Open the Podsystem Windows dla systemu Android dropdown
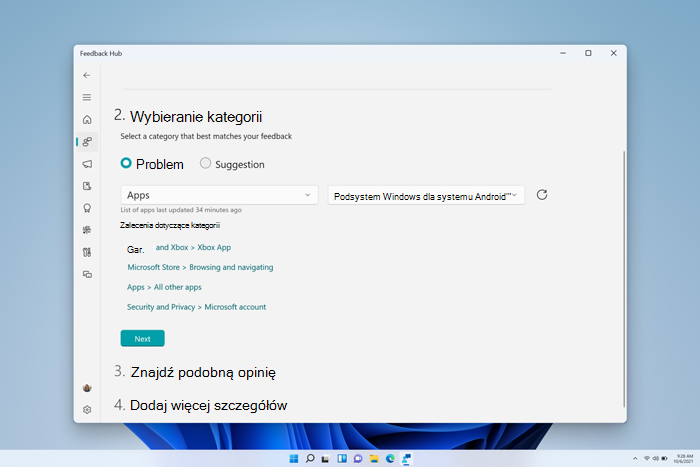700x467 pixels. coord(426,196)
